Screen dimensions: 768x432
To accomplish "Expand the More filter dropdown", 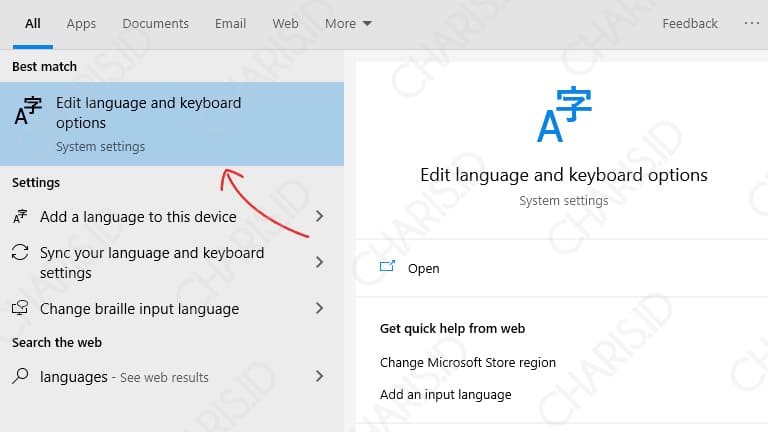I will (x=348, y=24).
